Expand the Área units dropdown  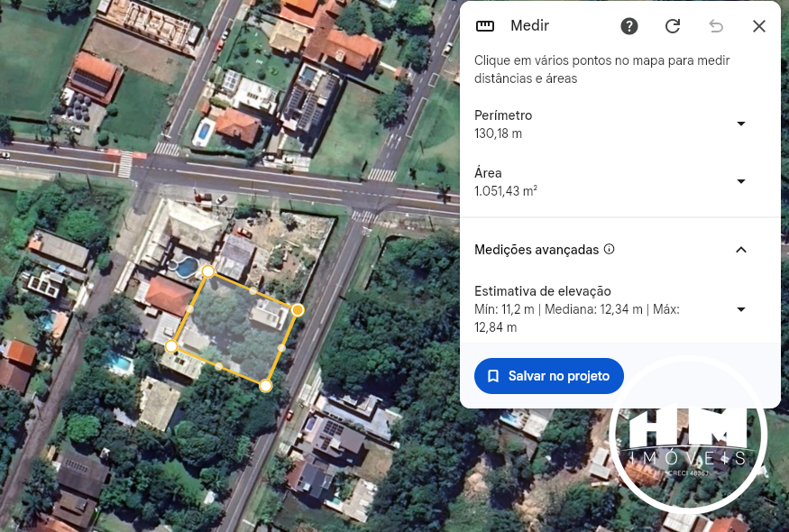click(740, 181)
